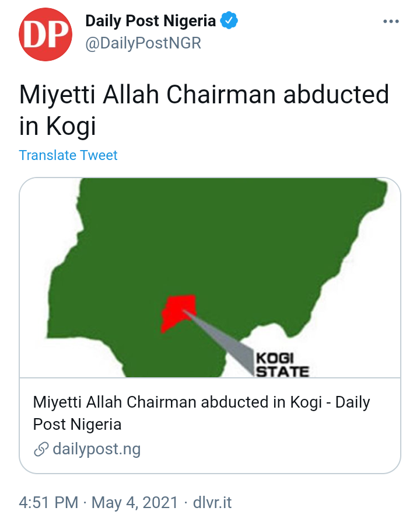Click the tweet text about Kogi abduction
The height and width of the screenshot is (525, 420).
pyautogui.click(x=204, y=110)
